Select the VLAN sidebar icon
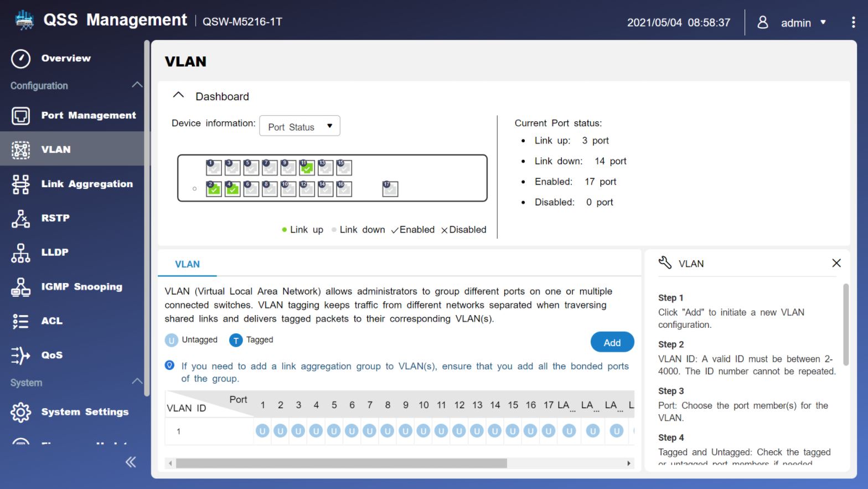868x489 pixels. pos(21,150)
